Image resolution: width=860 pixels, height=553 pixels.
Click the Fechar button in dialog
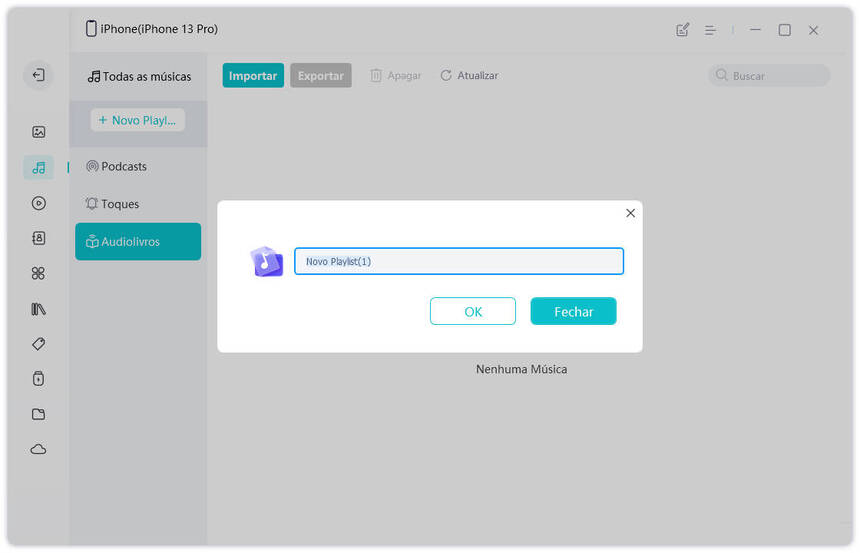[x=573, y=312]
